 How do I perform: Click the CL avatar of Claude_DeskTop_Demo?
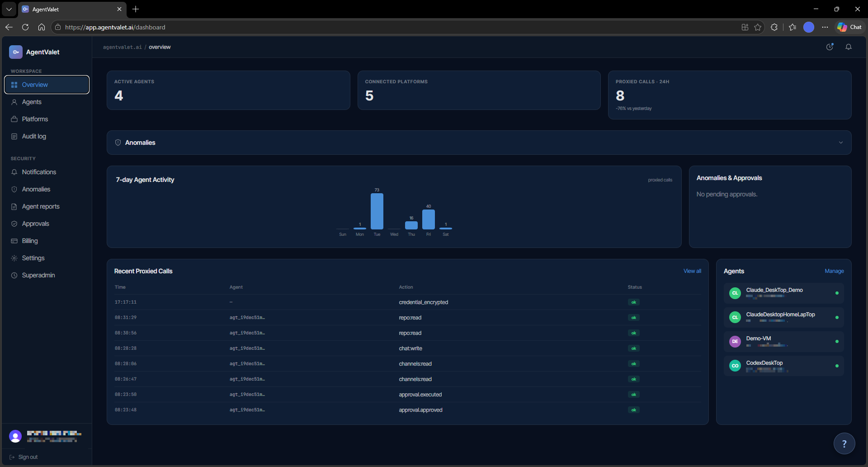click(735, 293)
